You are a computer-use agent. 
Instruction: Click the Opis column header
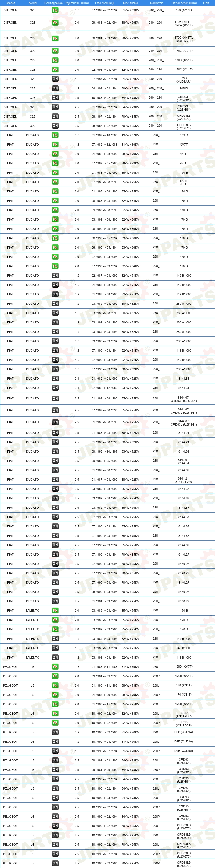[206, 3]
